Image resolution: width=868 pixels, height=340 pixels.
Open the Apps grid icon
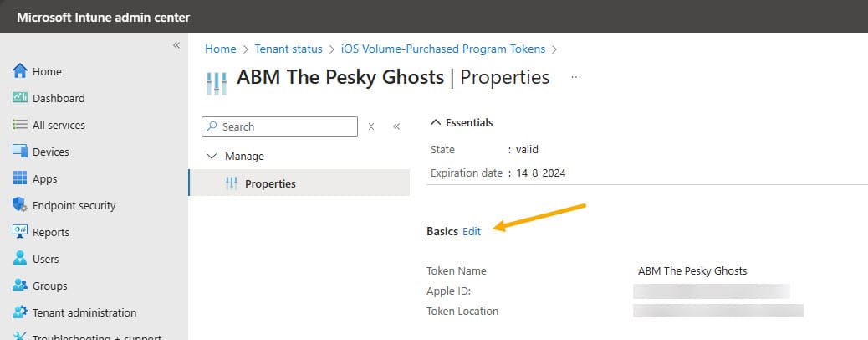pyautogui.click(x=20, y=178)
